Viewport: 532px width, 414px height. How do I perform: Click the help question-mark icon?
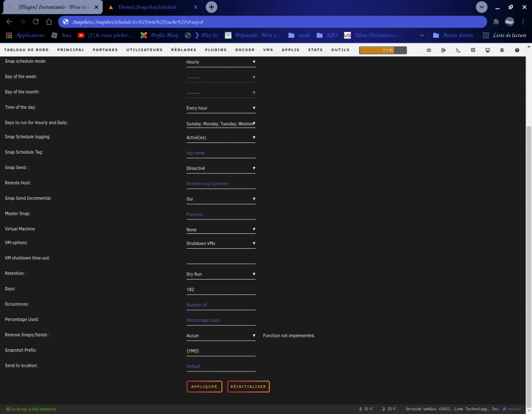517,50
